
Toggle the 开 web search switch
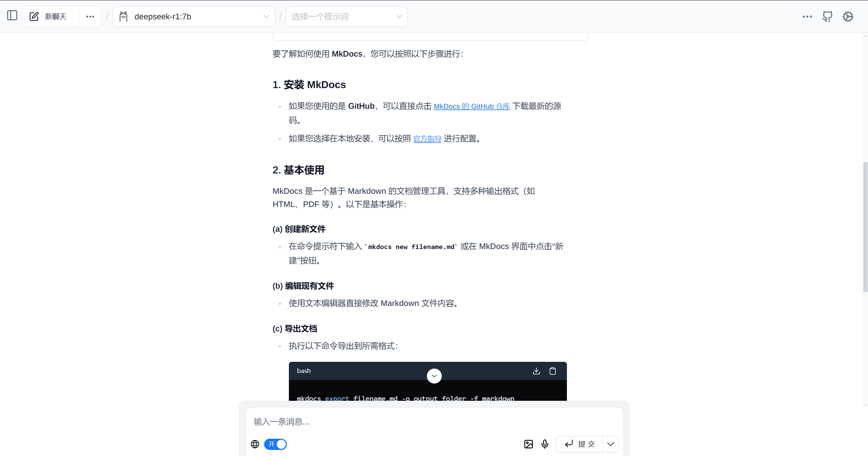[x=275, y=444]
